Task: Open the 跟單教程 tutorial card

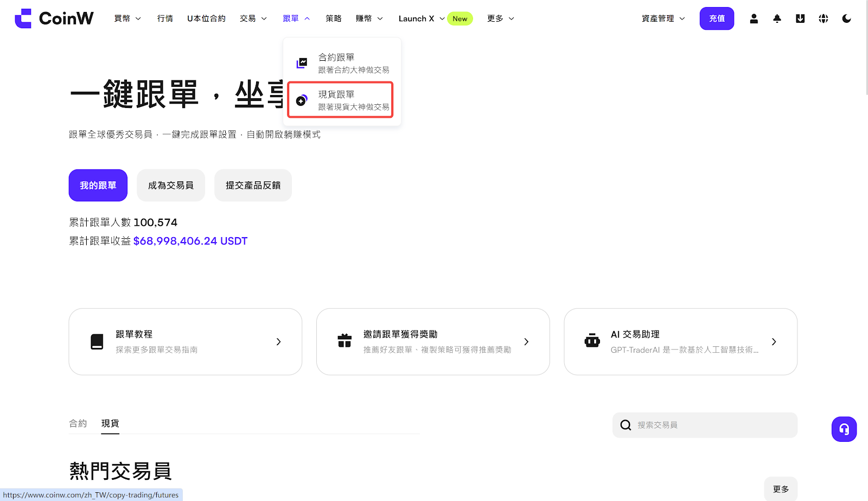Action: (x=185, y=342)
